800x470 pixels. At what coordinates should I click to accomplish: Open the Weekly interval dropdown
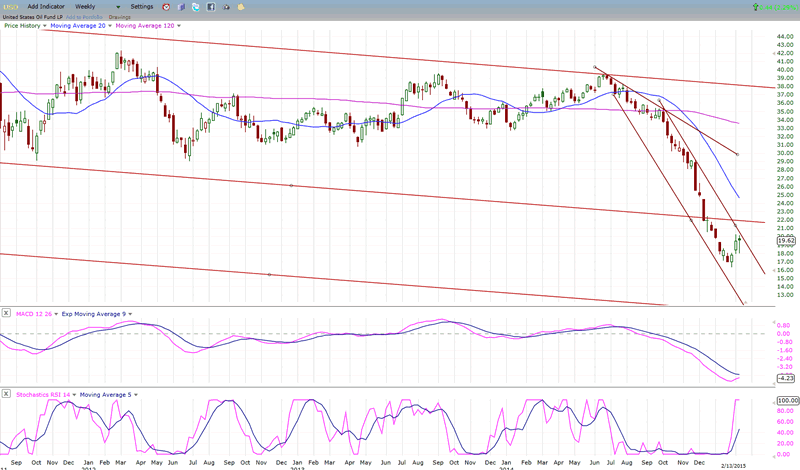118,7
